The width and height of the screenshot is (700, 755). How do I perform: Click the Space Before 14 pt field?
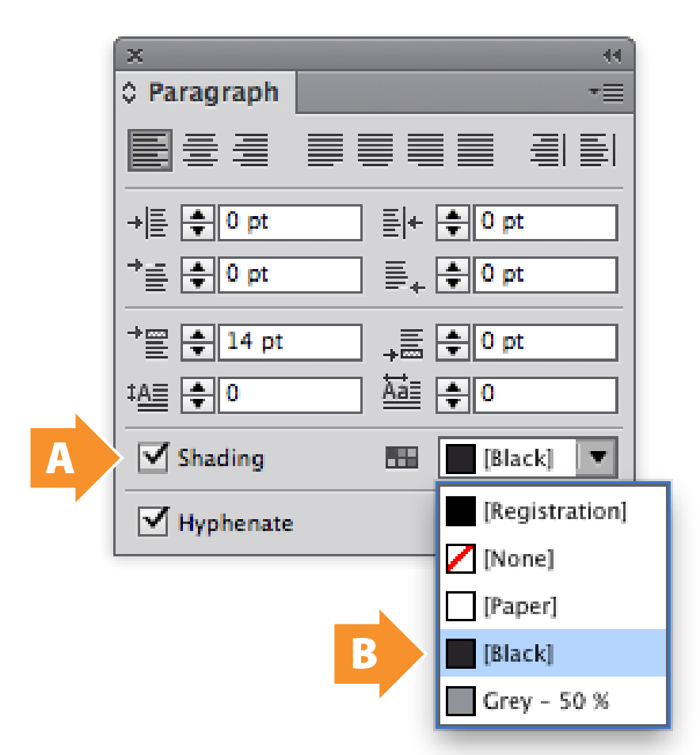click(289, 342)
